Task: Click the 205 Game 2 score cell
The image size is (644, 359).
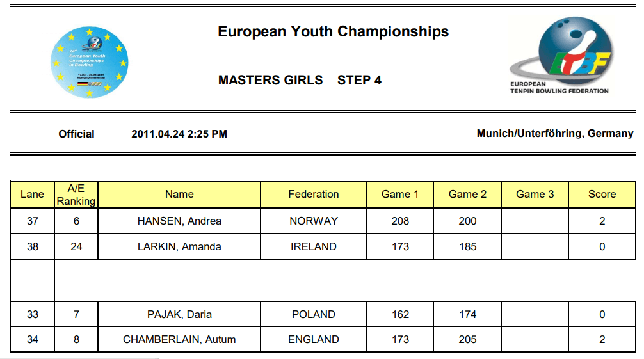Action: [x=467, y=339]
